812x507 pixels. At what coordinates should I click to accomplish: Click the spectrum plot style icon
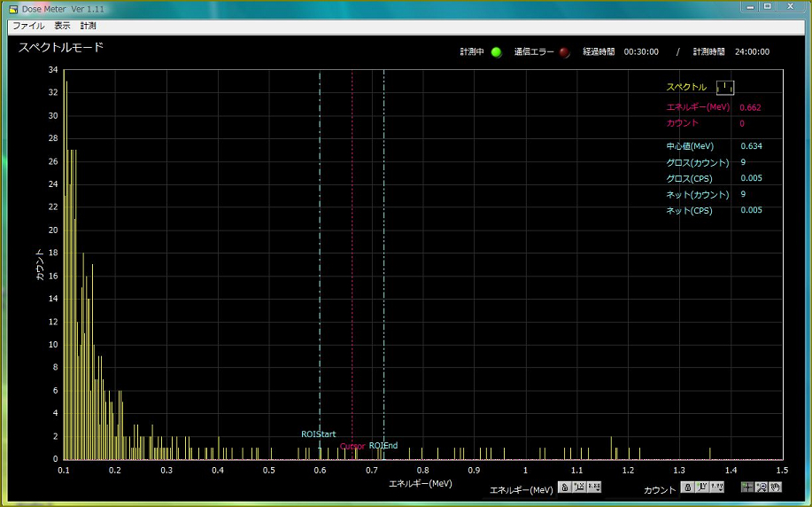(724, 87)
